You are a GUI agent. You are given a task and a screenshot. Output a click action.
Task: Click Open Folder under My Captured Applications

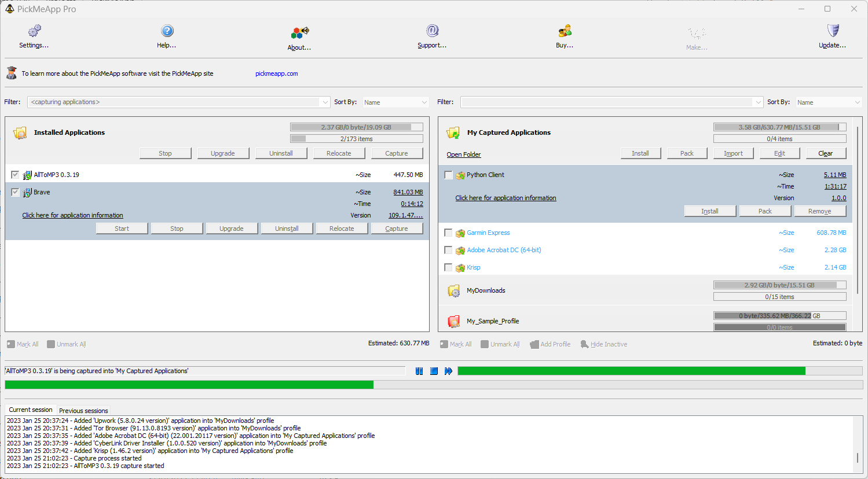(x=463, y=154)
